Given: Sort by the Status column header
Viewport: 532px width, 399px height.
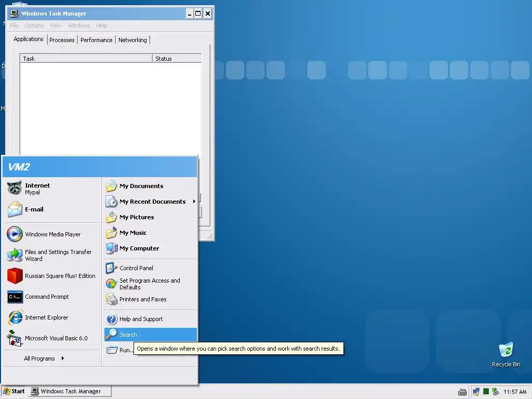Looking at the screenshot, I should point(177,59).
